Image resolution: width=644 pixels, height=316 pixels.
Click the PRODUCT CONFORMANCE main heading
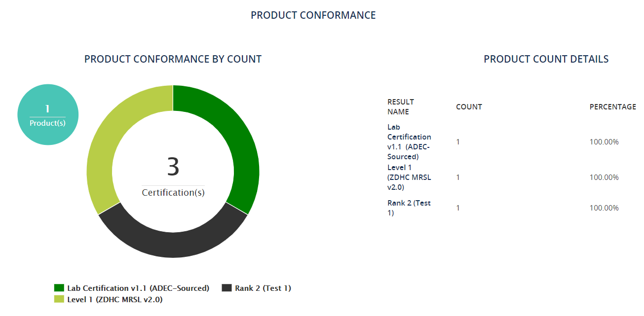pyautogui.click(x=313, y=15)
